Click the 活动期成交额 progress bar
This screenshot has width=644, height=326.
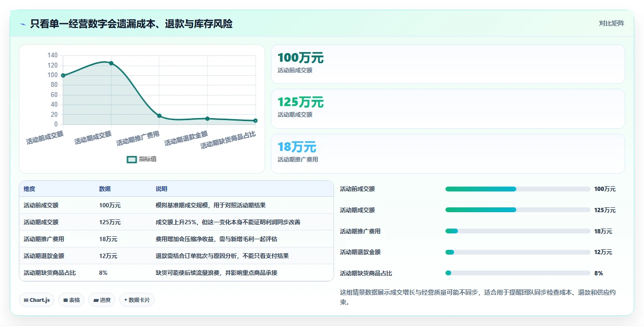(x=518, y=210)
